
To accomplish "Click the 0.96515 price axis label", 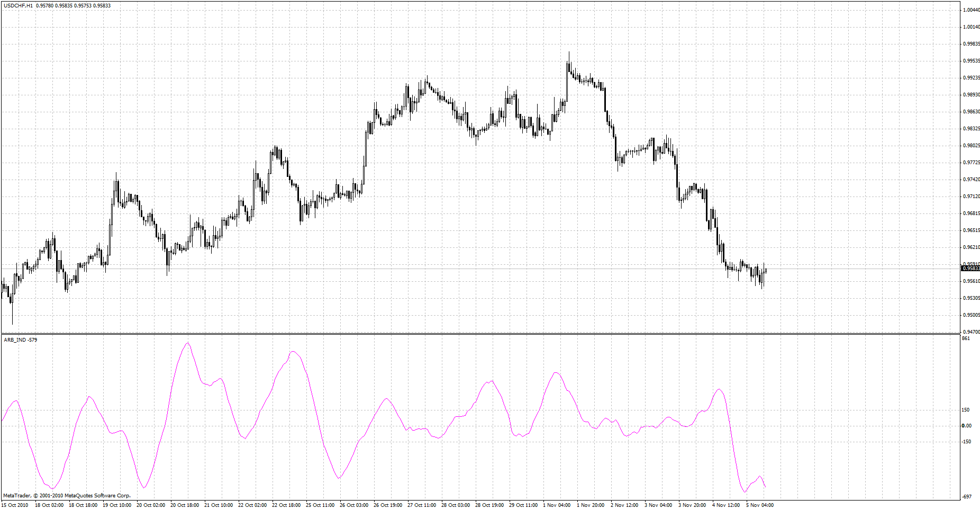I will click(x=972, y=230).
